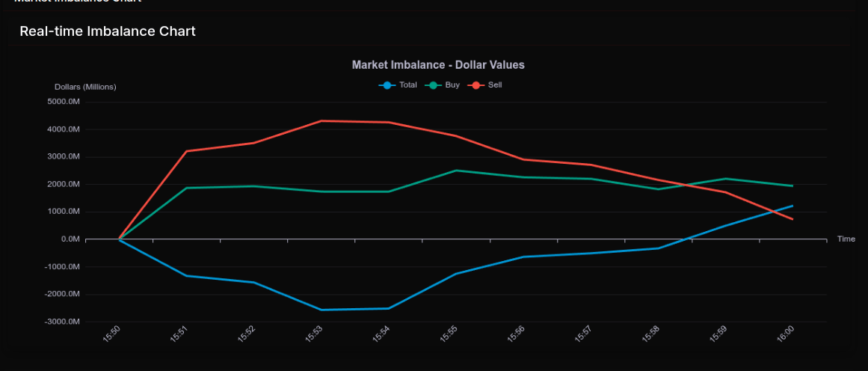
Task: Click the Buy line point at 15:55
Action: coord(456,171)
